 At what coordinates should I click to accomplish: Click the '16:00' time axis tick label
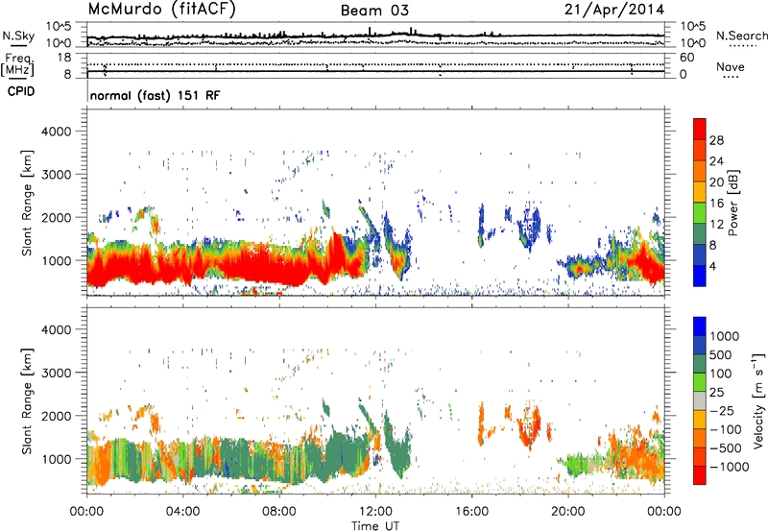[471, 512]
